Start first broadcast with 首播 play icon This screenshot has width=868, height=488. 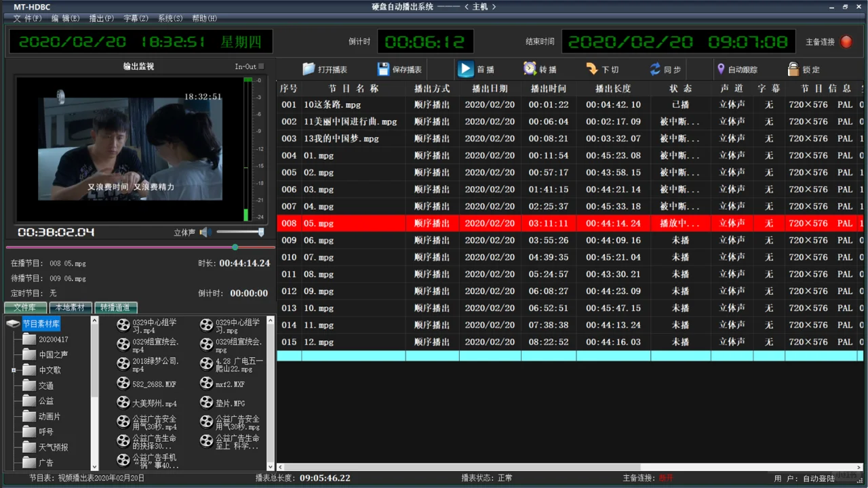(x=466, y=69)
